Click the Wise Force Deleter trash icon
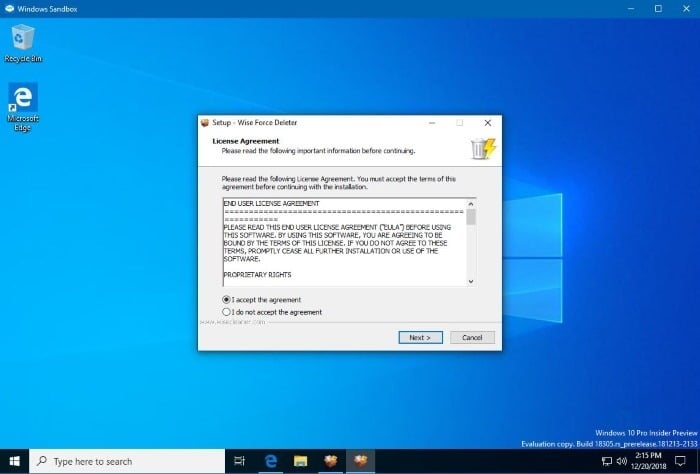 tap(483, 148)
